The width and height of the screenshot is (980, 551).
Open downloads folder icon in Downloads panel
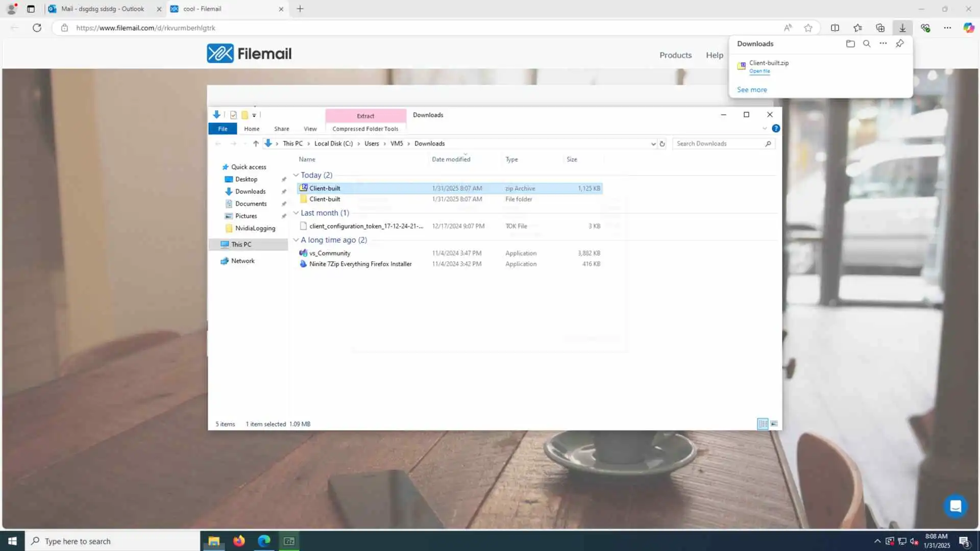click(x=850, y=44)
